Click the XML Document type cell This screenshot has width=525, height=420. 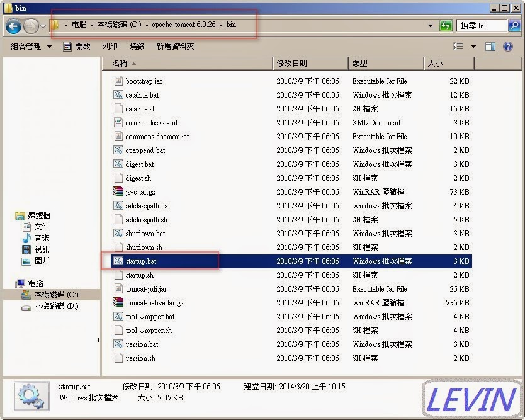tap(376, 123)
